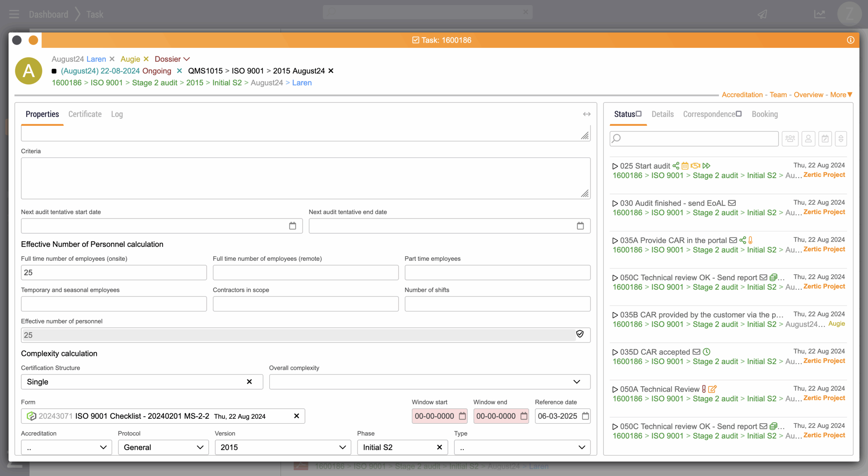Click the Part time employees input field
868x476 pixels.
point(497,273)
